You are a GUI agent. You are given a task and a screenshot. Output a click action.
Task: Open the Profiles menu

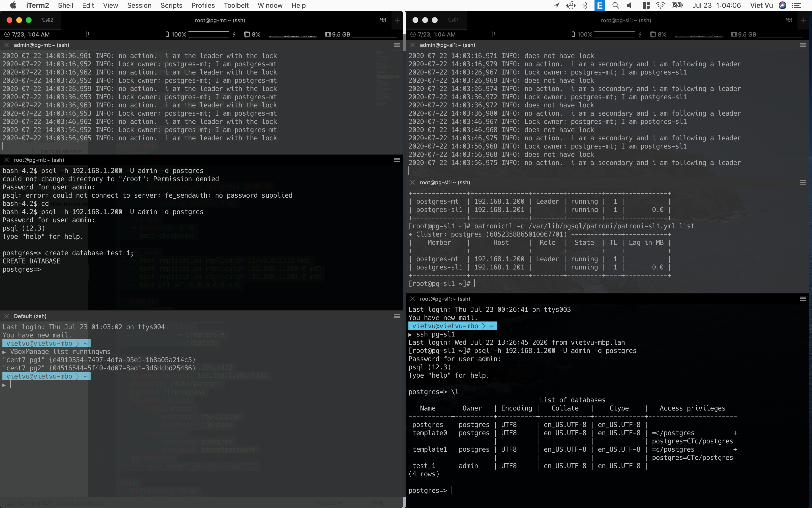(x=203, y=5)
